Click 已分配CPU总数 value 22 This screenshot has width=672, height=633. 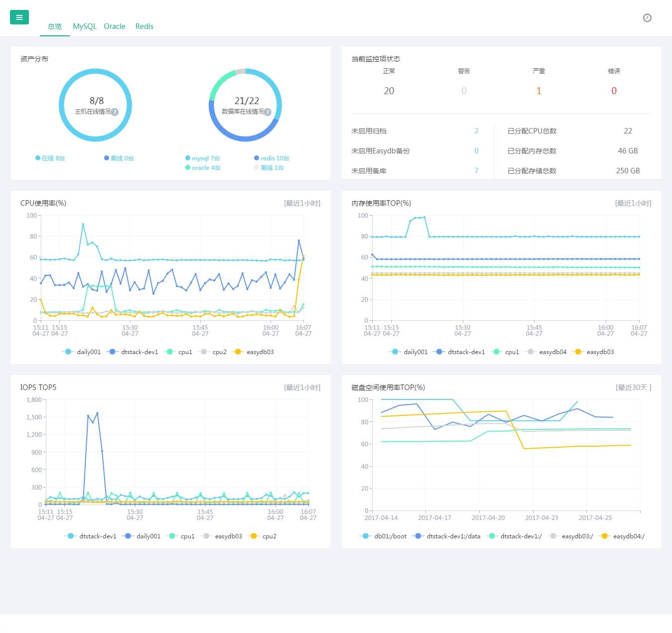point(628,131)
